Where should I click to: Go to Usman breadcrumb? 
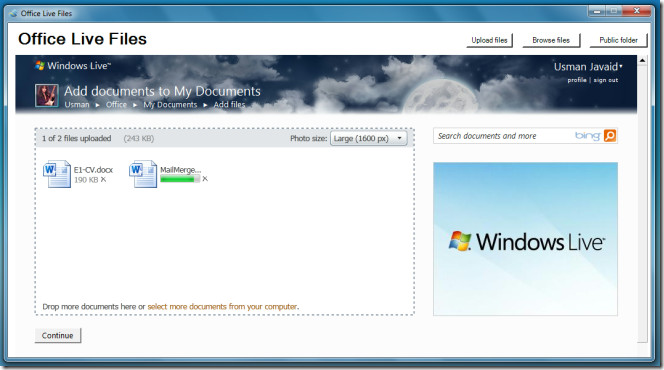77,105
